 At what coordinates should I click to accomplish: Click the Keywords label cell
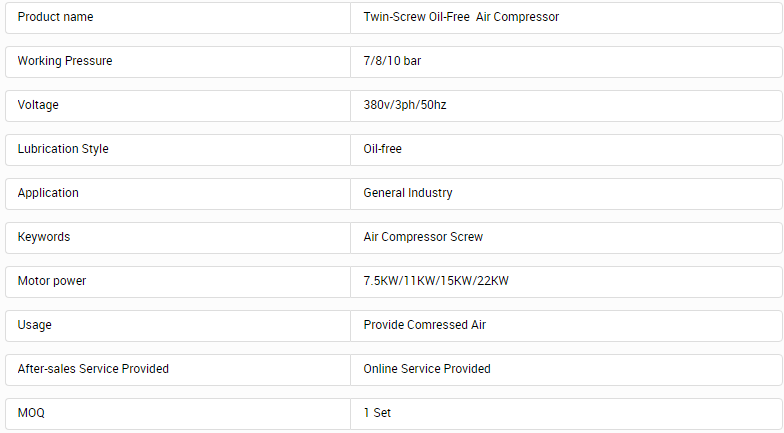coord(178,238)
